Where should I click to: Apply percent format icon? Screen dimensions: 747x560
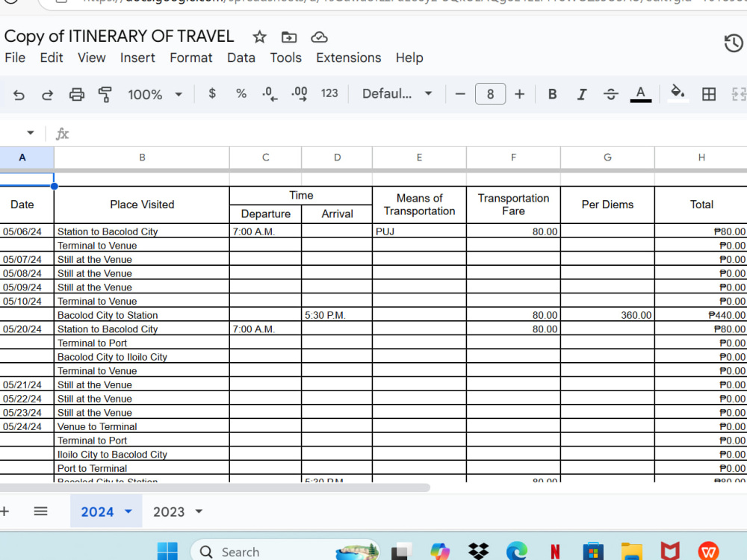pyautogui.click(x=241, y=93)
